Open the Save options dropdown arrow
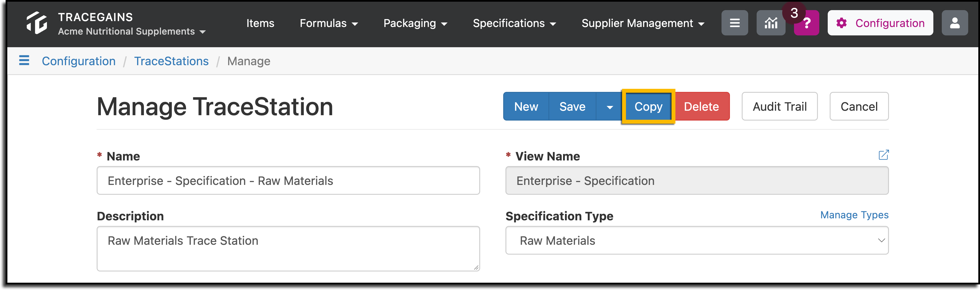 [x=609, y=107]
